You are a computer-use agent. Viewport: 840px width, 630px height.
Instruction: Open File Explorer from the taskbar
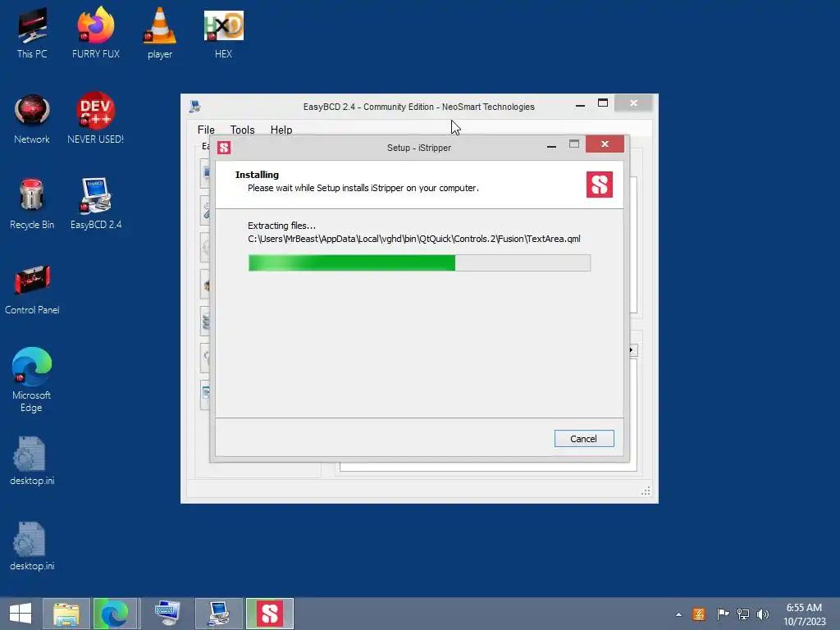[66, 614]
